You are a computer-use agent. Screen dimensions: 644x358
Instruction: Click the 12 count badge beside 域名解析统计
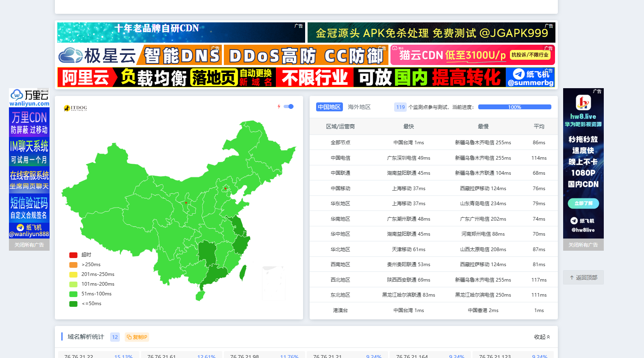115,337
